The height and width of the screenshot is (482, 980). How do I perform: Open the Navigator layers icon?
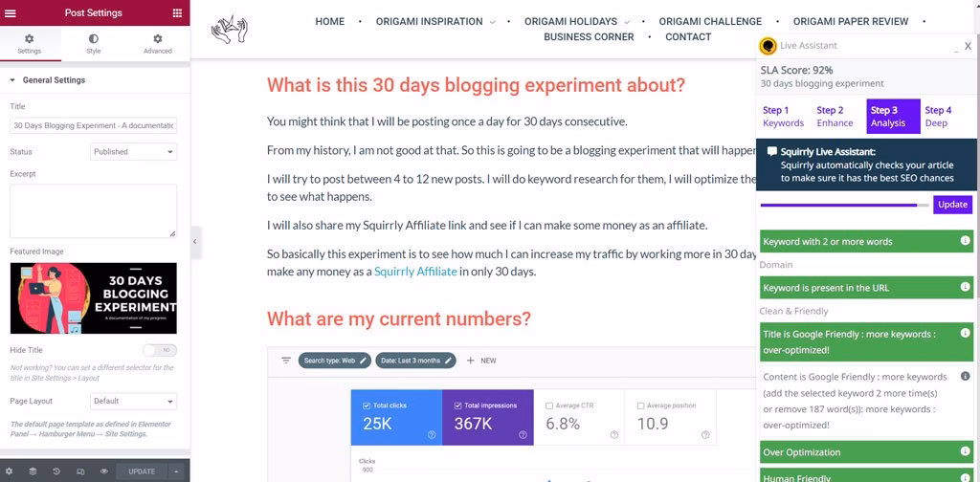[33, 471]
